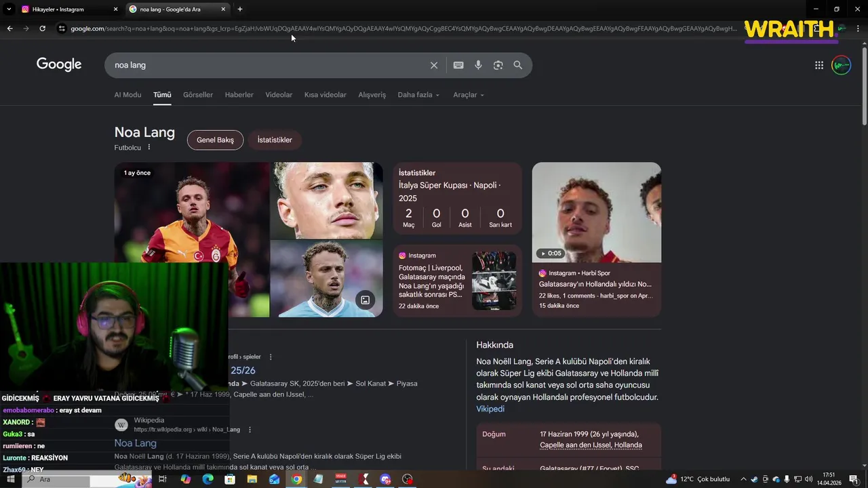Viewport: 868px width, 488px height.
Task: Open Discord from the taskbar
Action: tap(386, 479)
